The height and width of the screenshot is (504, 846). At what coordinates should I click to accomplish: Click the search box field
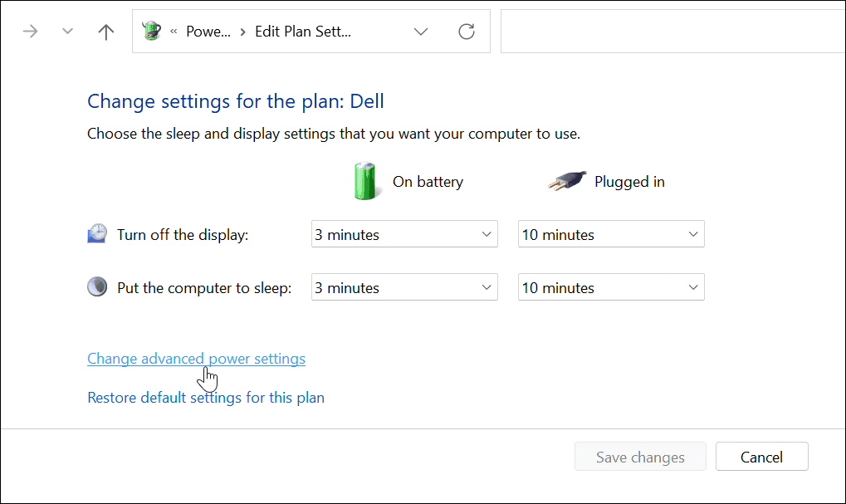click(x=672, y=32)
